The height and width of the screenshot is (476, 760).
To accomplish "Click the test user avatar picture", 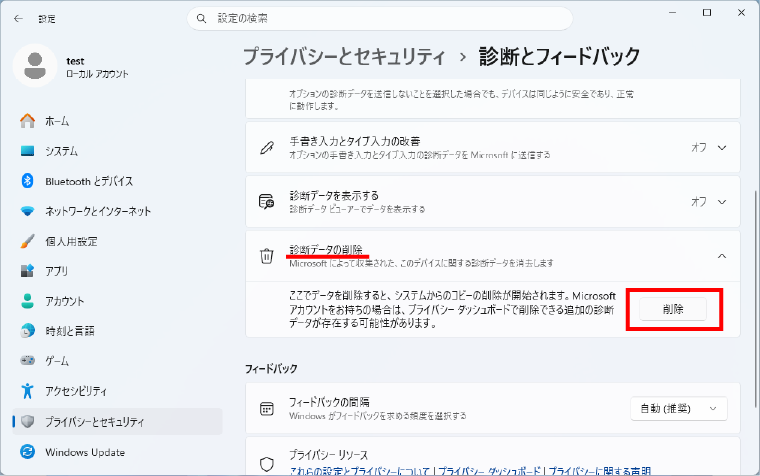I will [35, 66].
